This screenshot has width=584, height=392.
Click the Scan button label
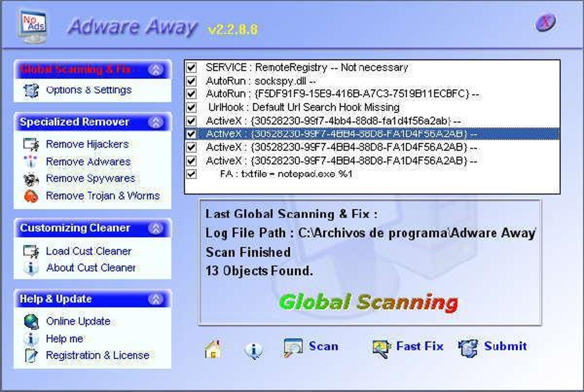(x=323, y=346)
